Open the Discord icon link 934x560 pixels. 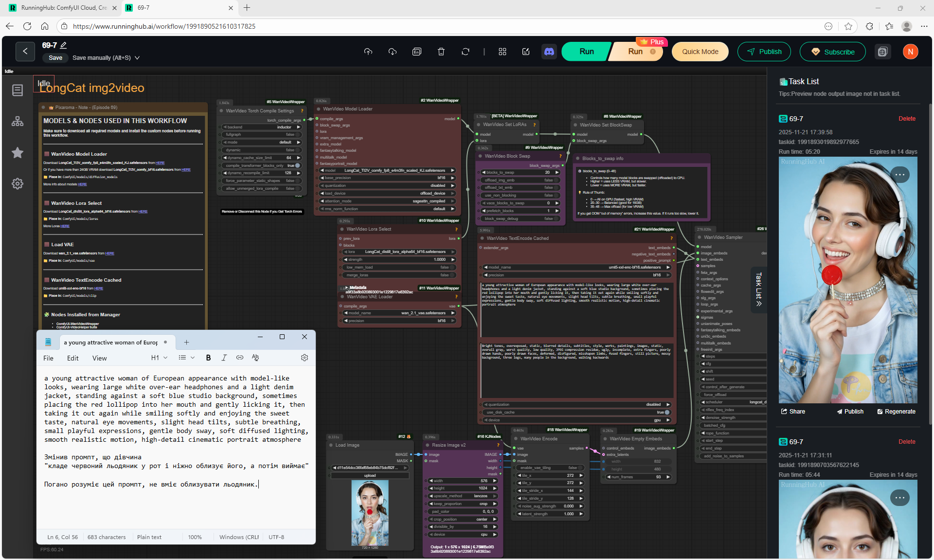[549, 52]
